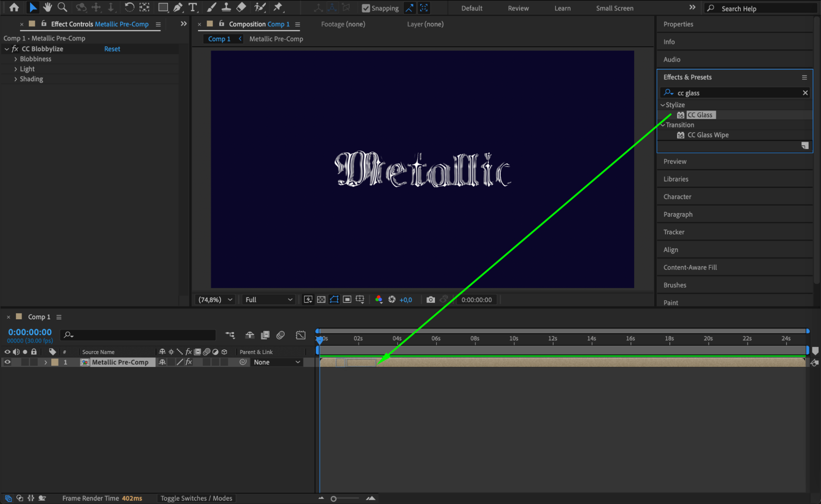
Task: Toggle transparency grid in viewer
Action: point(321,300)
